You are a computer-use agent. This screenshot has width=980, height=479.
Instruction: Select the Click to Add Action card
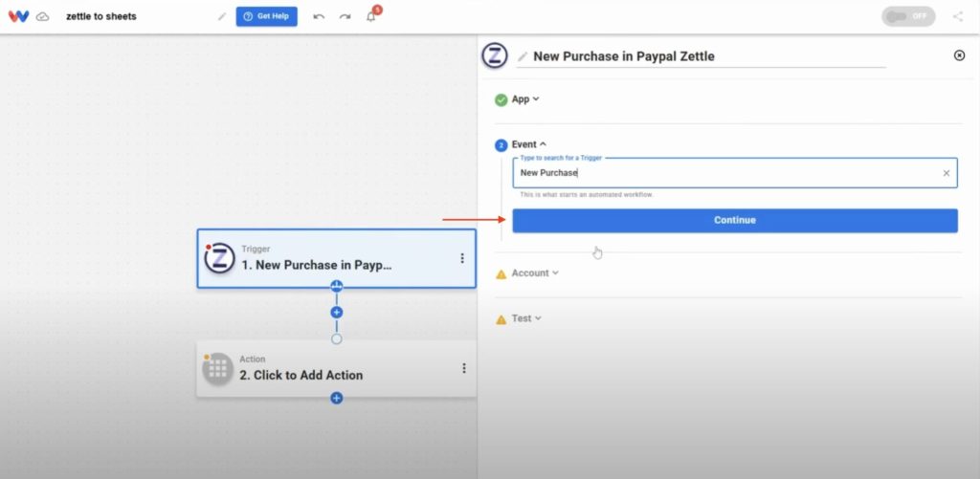(336, 368)
